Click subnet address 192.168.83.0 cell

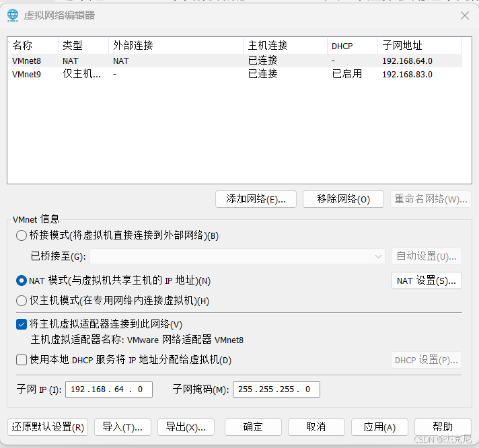point(407,75)
